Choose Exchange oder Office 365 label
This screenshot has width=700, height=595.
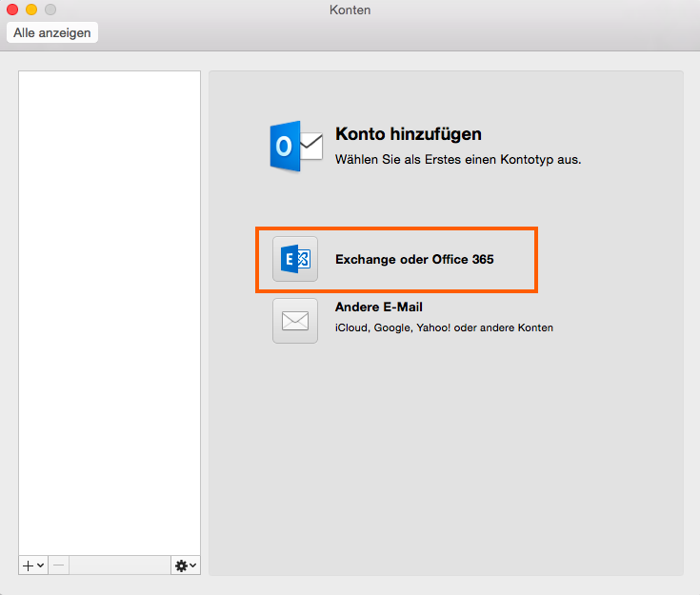(x=414, y=259)
